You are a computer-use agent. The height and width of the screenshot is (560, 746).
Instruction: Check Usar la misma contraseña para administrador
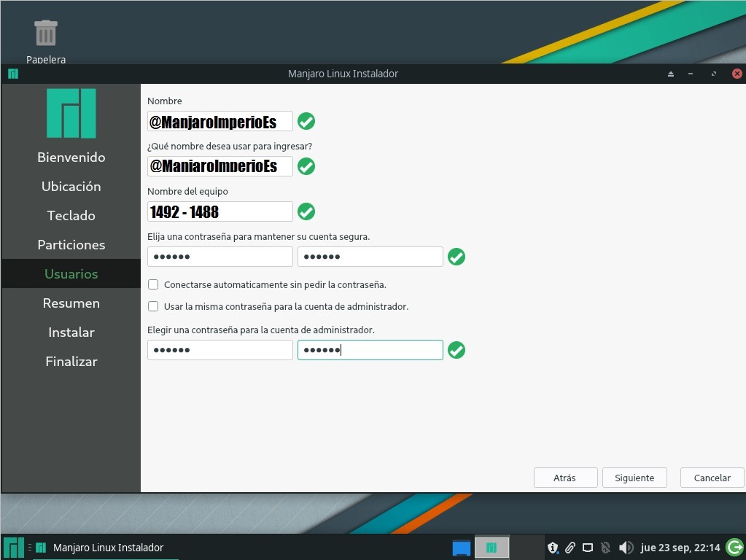pos(153,306)
